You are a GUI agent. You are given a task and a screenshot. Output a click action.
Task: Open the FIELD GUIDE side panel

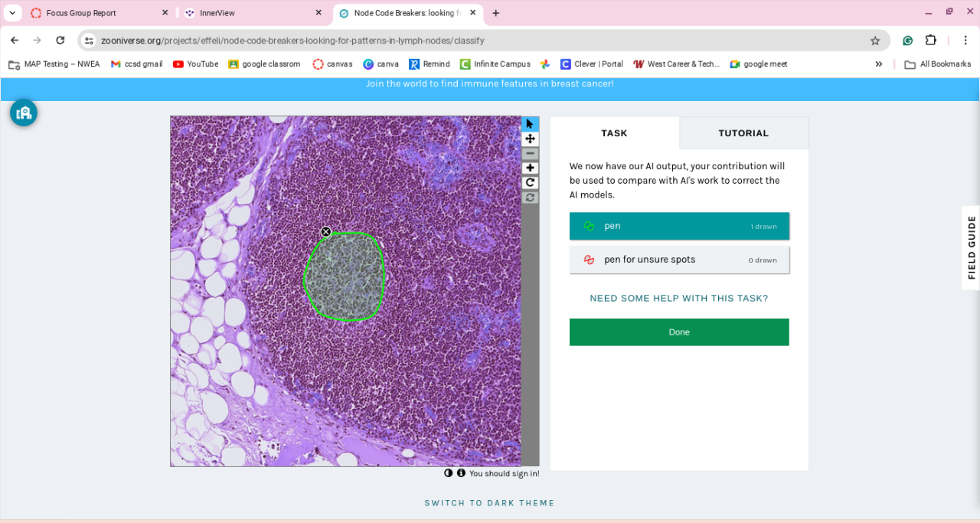tap(971, 247)
